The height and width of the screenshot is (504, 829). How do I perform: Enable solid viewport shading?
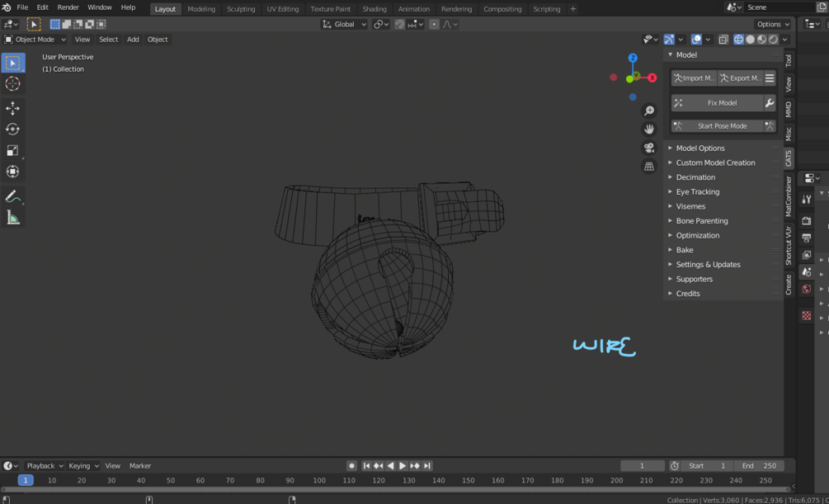pyautogui.click(x=750, y=39)
